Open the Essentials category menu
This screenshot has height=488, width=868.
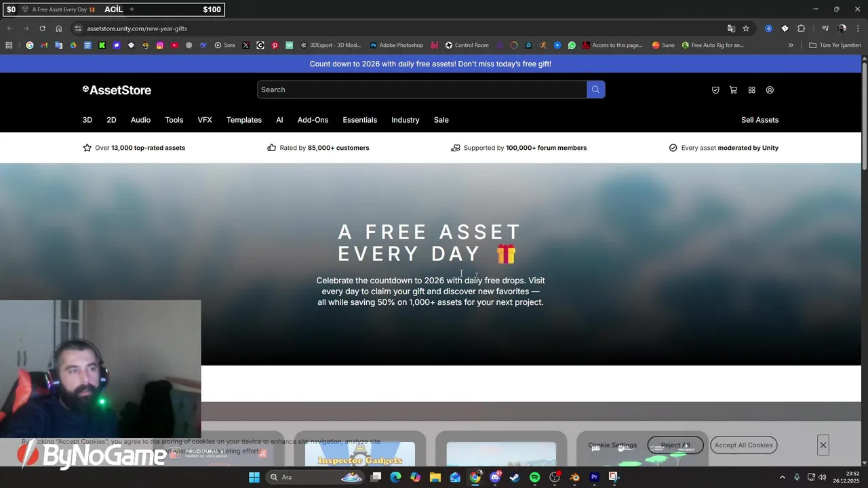(359, 120)
